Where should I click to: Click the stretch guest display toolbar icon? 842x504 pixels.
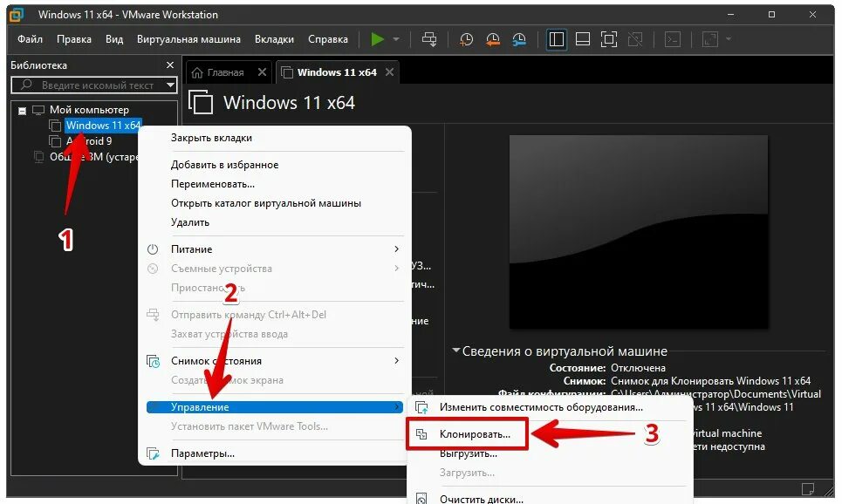(x=710, y=39)
